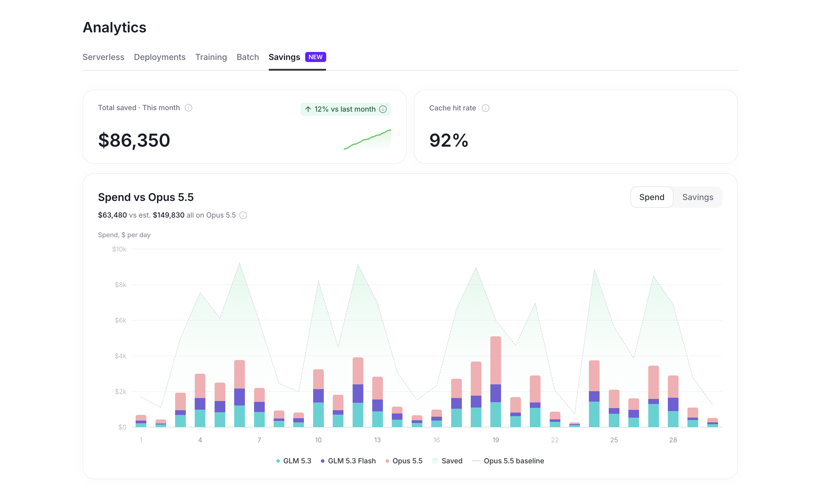The width and height of the screenshot is (821, 504).
Task: Open info icon next to Total saved
Action: [x=188, y=108]
